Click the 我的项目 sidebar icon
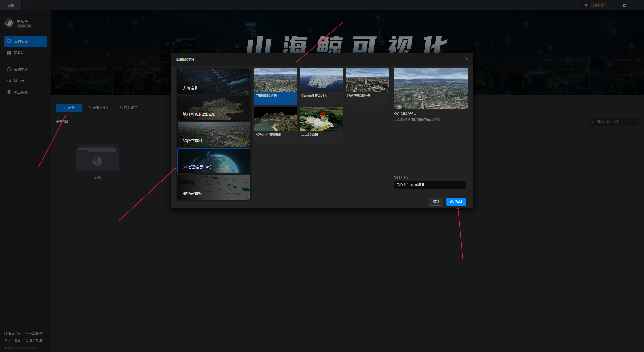Viewport: 644px width, 352px height. [x=9, y=41]
